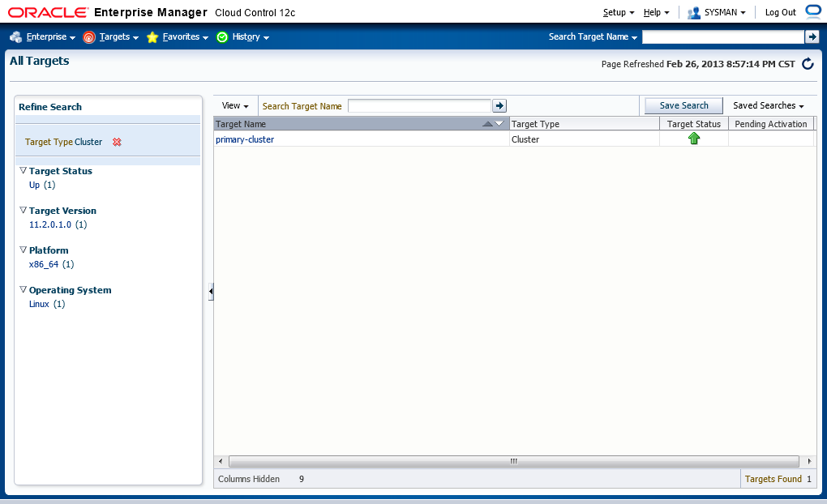Open the Help menu
The width and height of the screenshot is (827, 504).
pyautogui.click(x=656, y=13)
